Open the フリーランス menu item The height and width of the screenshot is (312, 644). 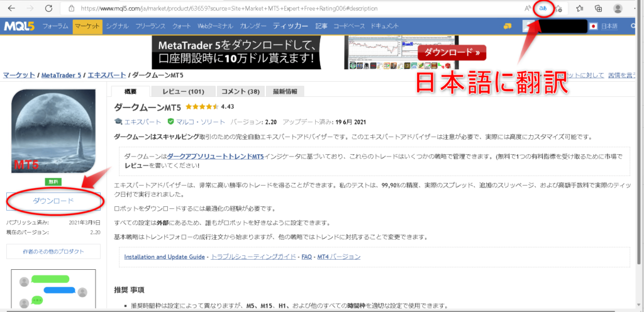[150, 26]
